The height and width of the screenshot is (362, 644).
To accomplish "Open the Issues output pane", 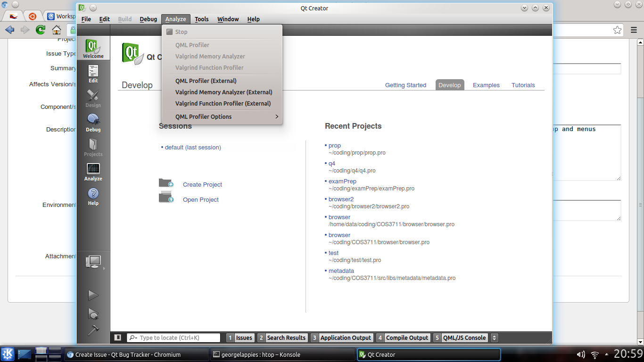I will tap(240, 337).
